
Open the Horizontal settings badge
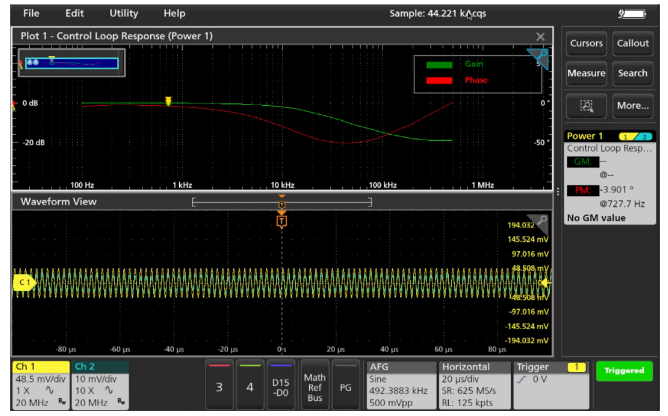pyautogui.click(x=474, y=385)
